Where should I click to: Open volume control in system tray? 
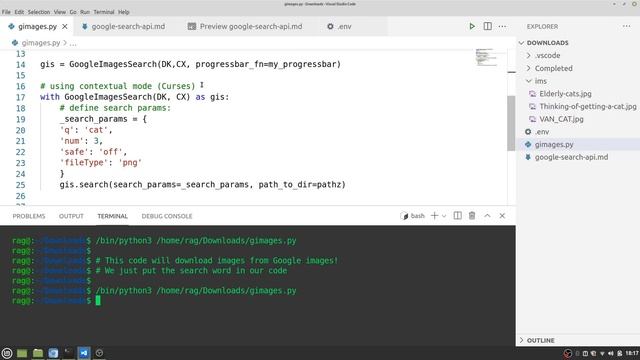point(611,353)
